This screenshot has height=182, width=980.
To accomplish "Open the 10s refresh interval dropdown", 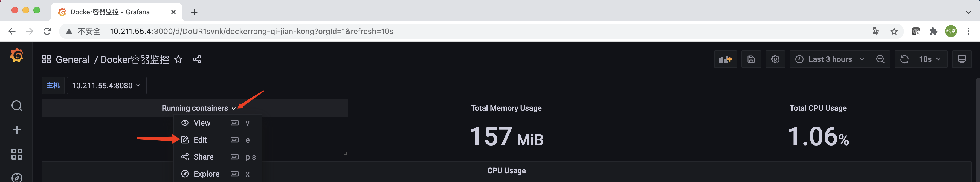I will [x=929, y=59].
